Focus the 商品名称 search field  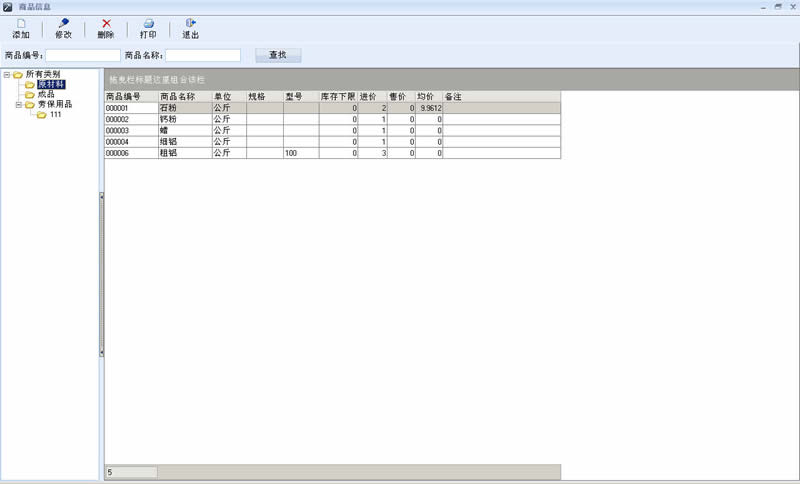pos(203,55)
